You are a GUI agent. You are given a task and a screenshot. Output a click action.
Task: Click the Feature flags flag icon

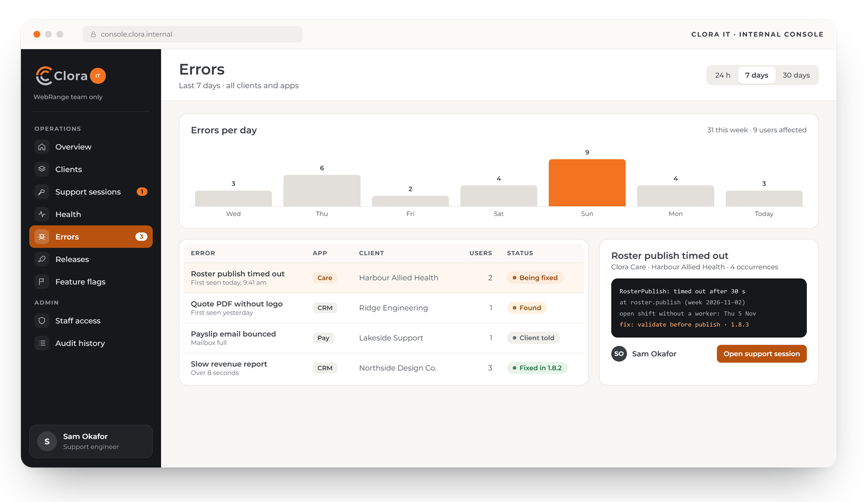click(42, 282)
